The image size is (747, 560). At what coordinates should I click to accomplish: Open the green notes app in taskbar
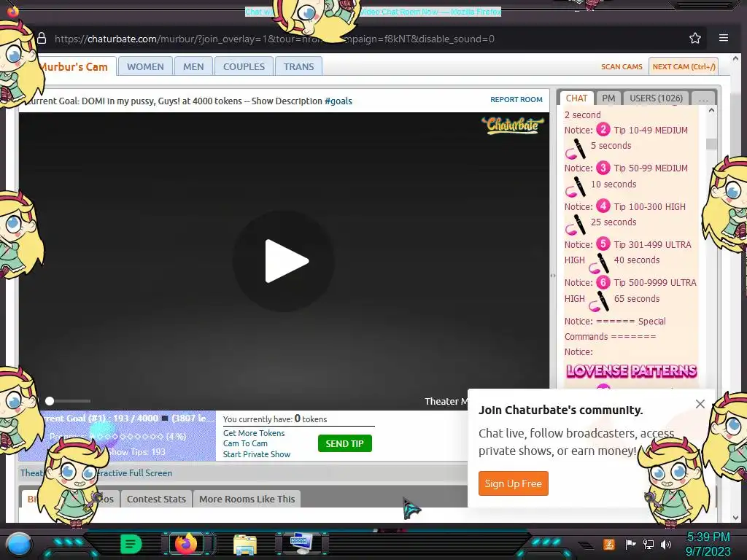[131, 543]
